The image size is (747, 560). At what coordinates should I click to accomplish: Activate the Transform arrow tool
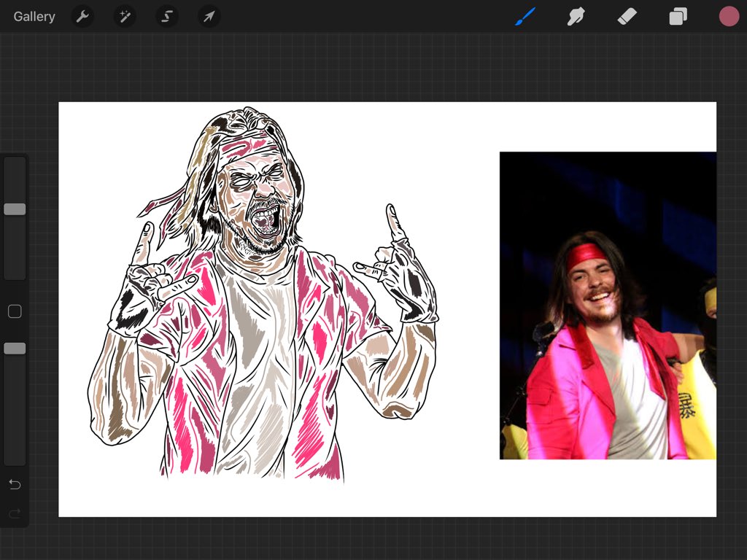(x=209, y=17)
